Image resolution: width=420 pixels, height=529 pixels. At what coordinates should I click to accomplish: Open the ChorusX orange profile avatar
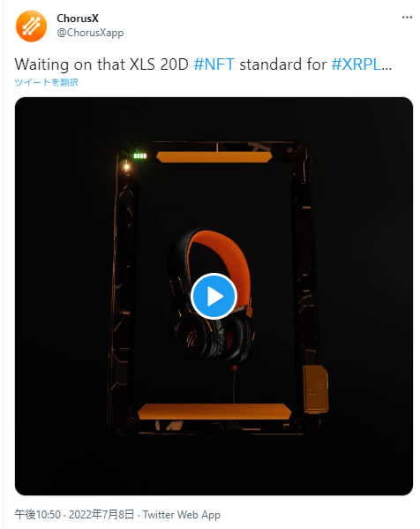coord(32,26)
